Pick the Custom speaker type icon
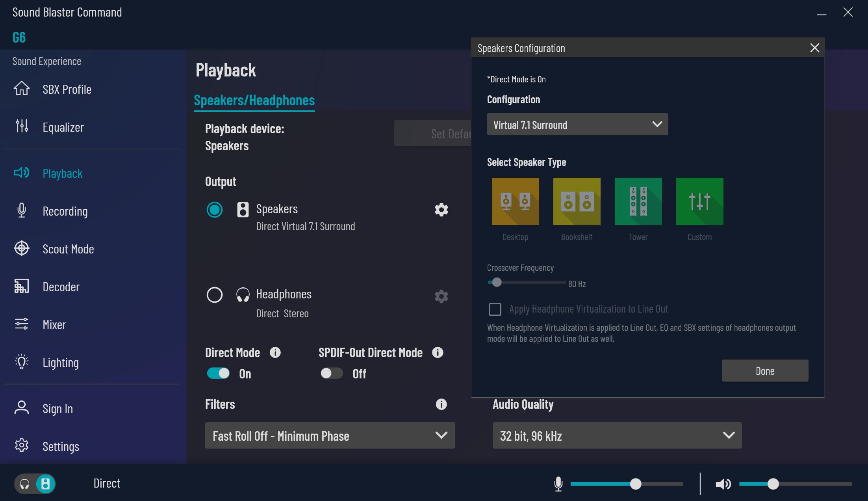Image resolution: width=868 pixels, height=501 pixels. click(x=699, y=201)
